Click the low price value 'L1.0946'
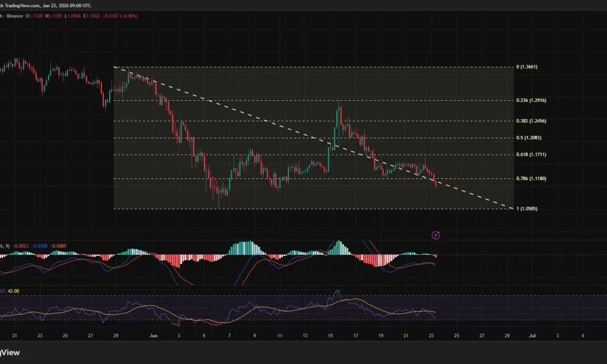The image size is (607, 364). (72, 16)
